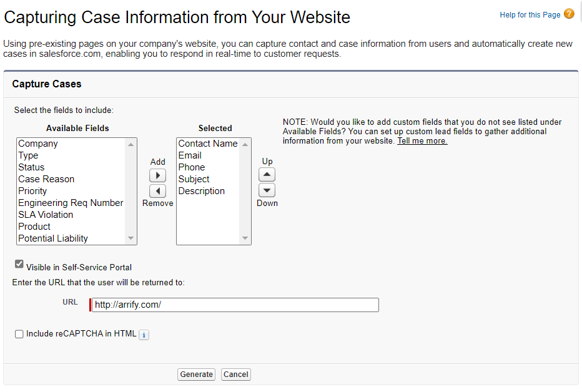Enable Include reCAPTCHA in HTML

(19, 334)
